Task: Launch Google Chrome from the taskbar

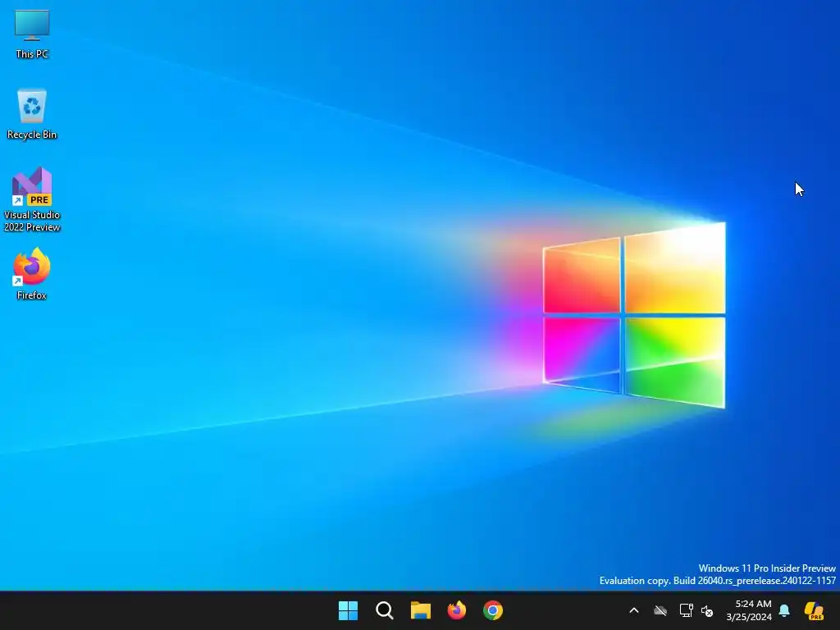Action: click(x=493, y=610)
